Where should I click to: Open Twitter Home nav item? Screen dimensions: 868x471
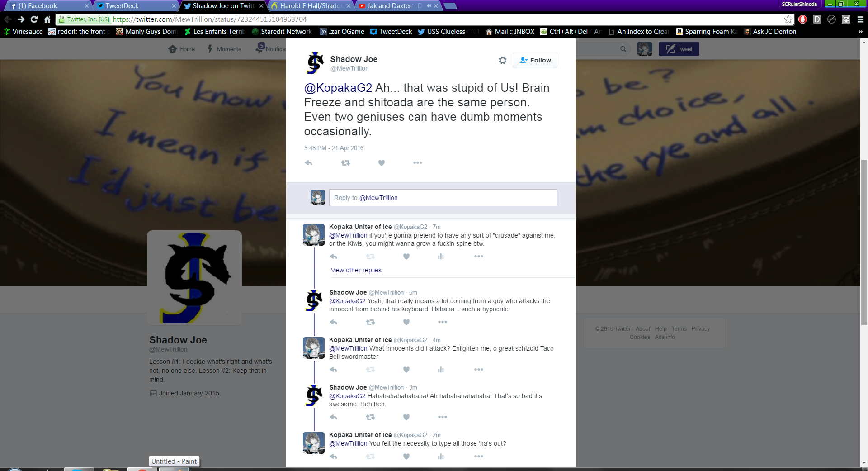(181, 49)
